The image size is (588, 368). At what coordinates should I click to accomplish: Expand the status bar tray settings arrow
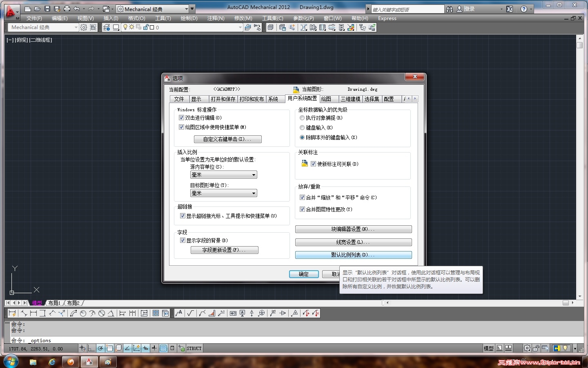click(575, 348)
